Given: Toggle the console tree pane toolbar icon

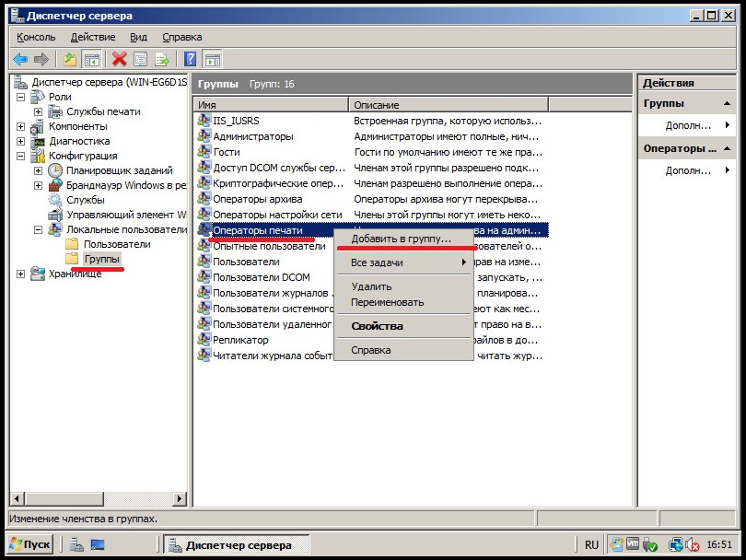Looking at the screenshot, I should (x=92, y=60).
